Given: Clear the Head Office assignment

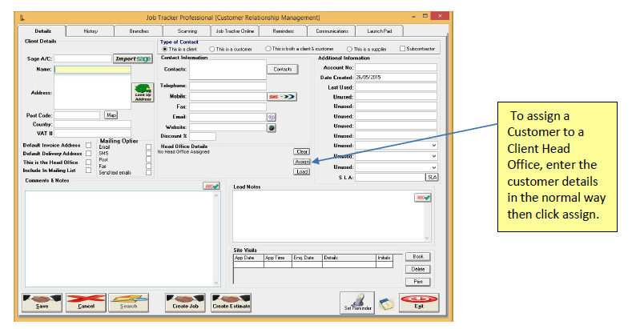Looking at the screenshot, I should [302, 152].
